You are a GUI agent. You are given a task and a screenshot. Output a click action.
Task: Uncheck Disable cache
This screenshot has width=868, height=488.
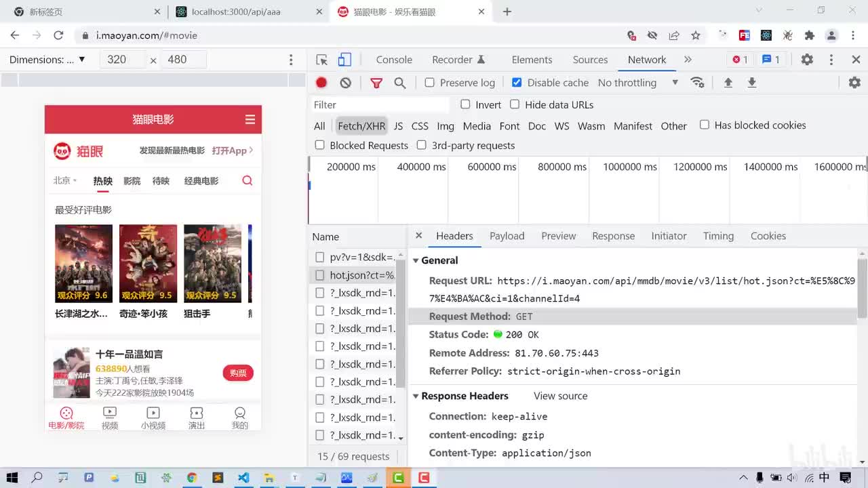tap(517, 83)
